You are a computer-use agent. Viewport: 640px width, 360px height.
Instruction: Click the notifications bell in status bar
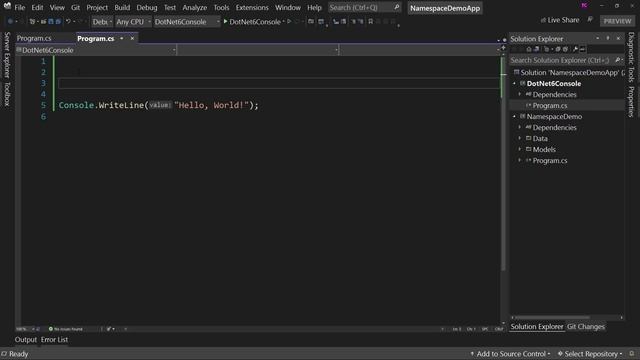(x=632, y=353)
